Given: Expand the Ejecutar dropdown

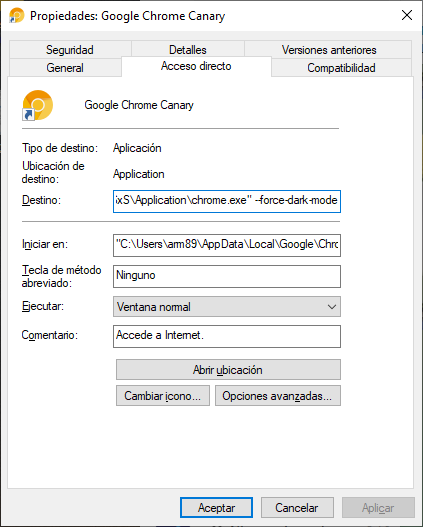Looking at the screenshot, I should click(227, 307).
